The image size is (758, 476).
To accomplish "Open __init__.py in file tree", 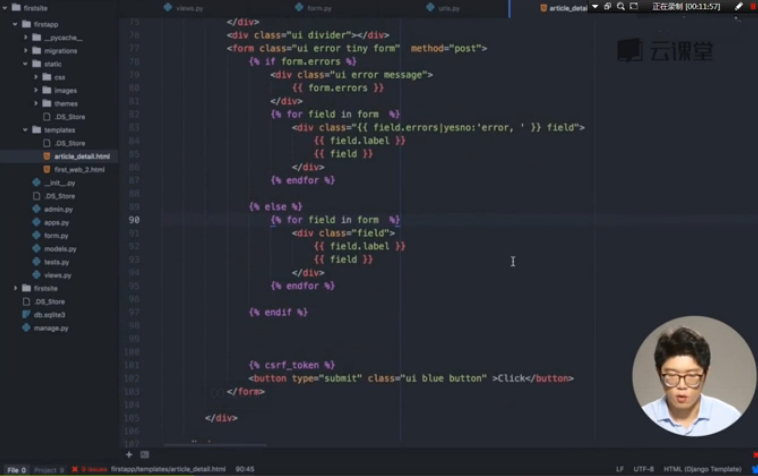I will pos(59,183).
